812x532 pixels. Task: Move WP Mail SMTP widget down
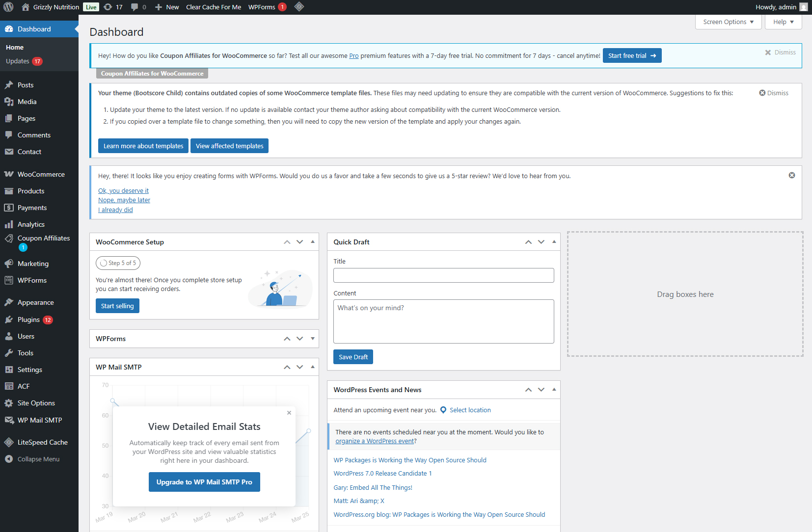pos(299,367)
